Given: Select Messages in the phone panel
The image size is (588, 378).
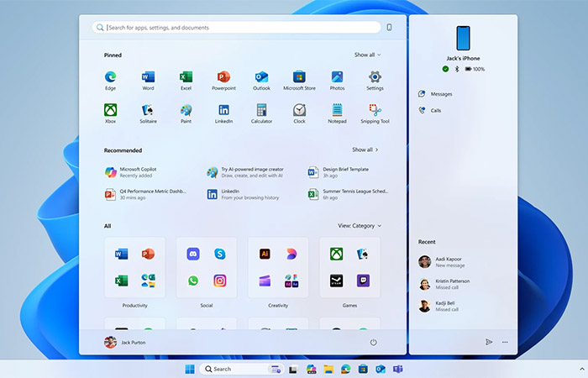Looking at the screenshot, I should pyautogui.click(x=441, y=93).
